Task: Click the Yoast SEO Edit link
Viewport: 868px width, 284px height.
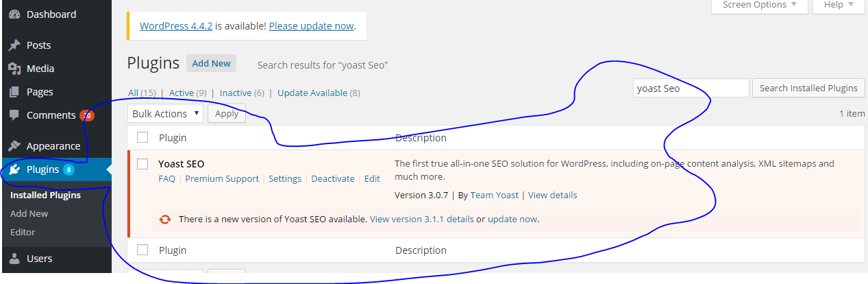Action: (372, 179)
